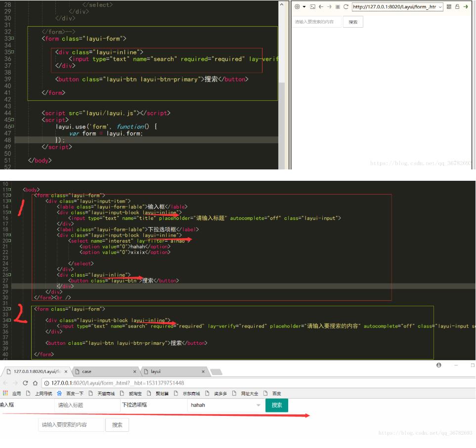
Task: Open the preview URL history dropdown
Action: (x=440, y=7)
